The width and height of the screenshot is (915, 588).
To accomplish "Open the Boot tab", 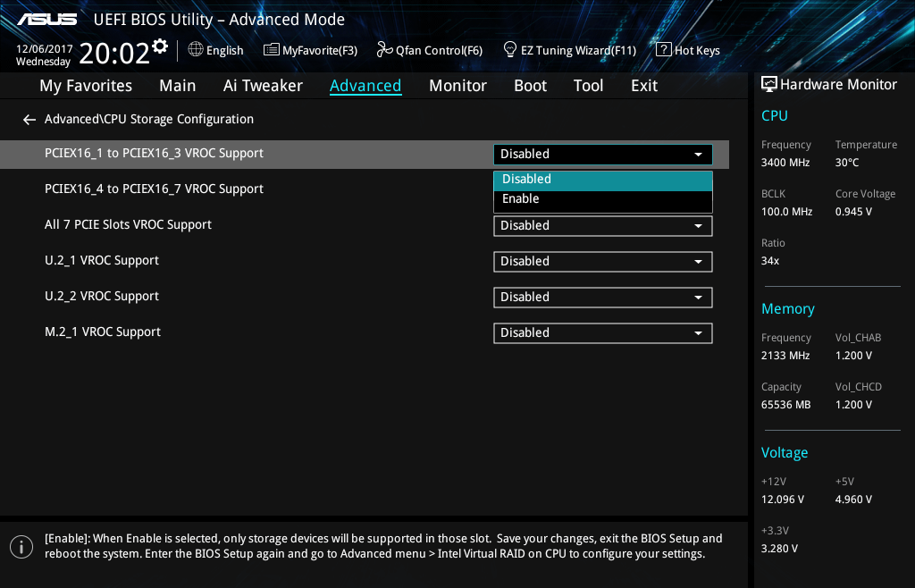I will click(530, 86).
